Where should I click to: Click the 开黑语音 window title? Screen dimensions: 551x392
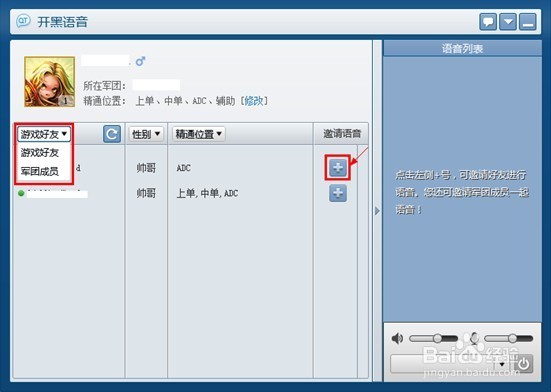[63, 22]
